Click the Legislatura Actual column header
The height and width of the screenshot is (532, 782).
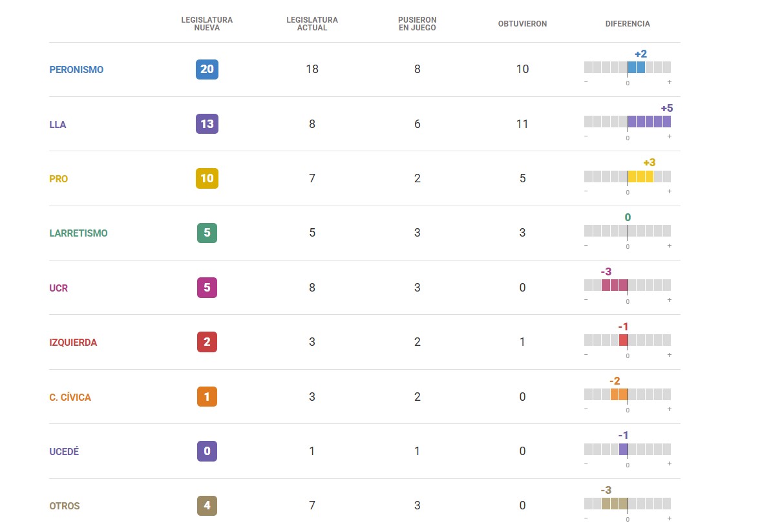[312, 24]
